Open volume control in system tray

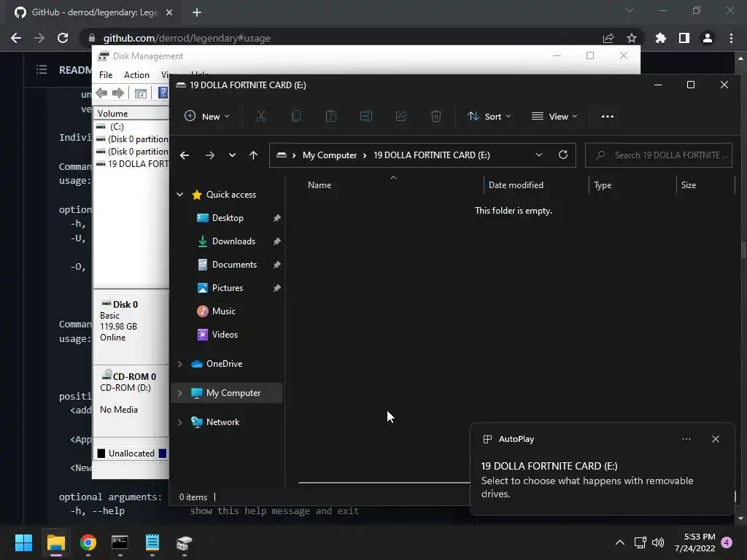658,542
